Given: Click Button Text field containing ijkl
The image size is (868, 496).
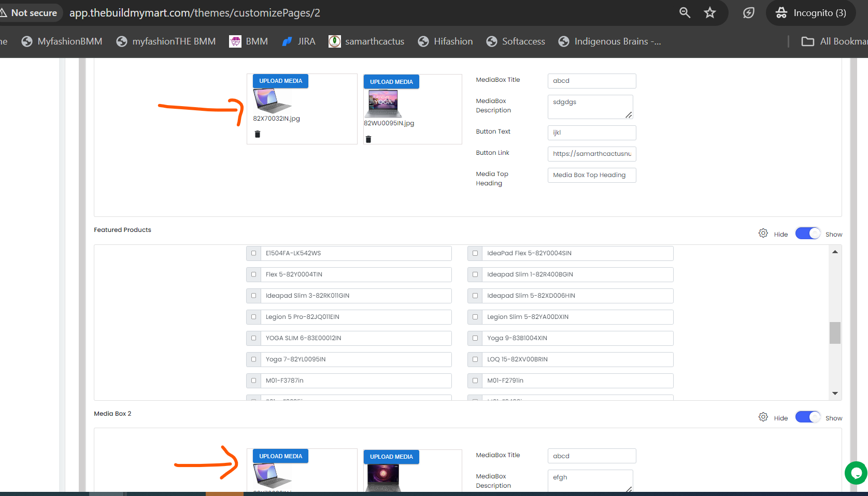Looking at the screenshot, I should 592,133.
